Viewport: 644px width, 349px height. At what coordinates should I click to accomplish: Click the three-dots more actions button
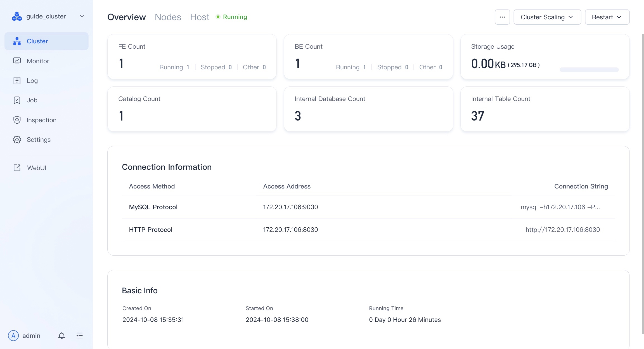tap(502, 17)
